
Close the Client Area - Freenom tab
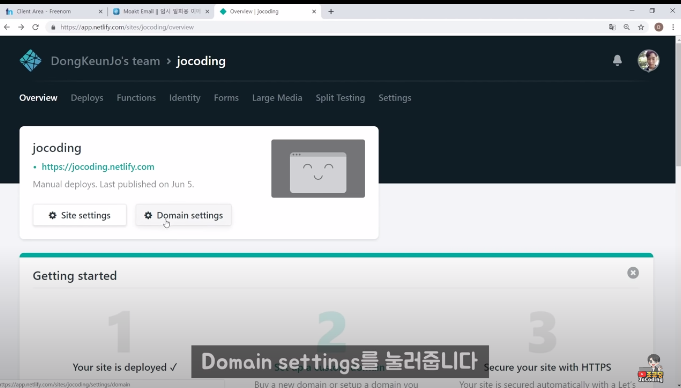click(100, 11)
